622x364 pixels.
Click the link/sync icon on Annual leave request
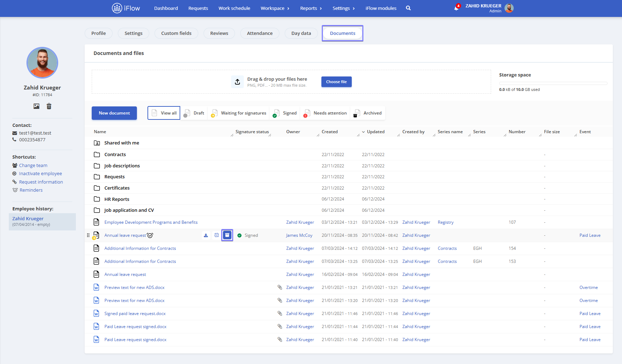click(217, 235)
